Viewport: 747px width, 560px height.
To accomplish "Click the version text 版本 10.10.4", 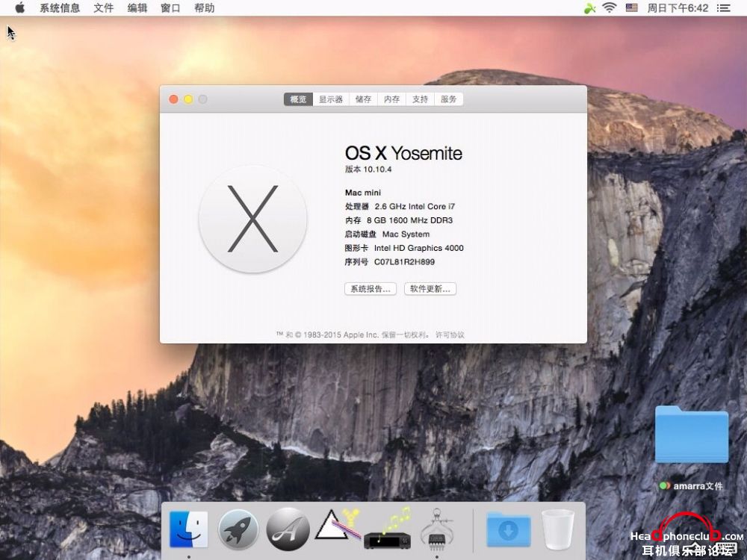I will point(368,169).
